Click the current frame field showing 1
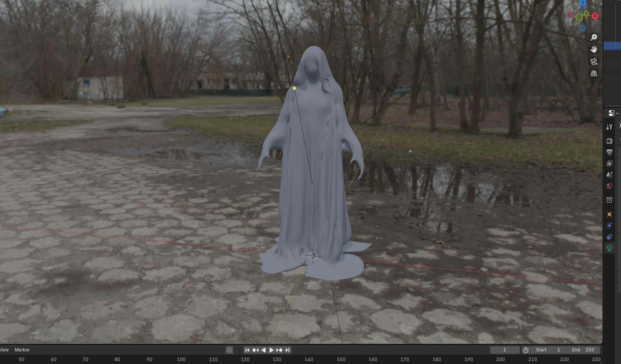Image resolution: width=621 pixels, height=364 pixels. (x=505, y=350)
